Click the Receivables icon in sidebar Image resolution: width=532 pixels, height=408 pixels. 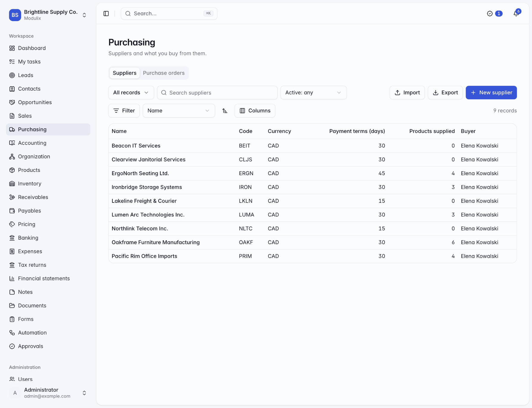tap(12, 197)
